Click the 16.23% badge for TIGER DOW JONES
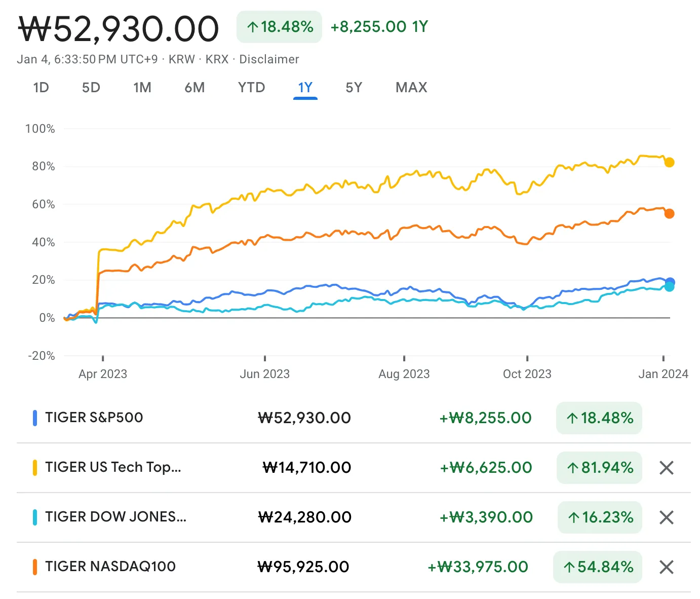This screenshot has width=700, height=599. (599, 517)
